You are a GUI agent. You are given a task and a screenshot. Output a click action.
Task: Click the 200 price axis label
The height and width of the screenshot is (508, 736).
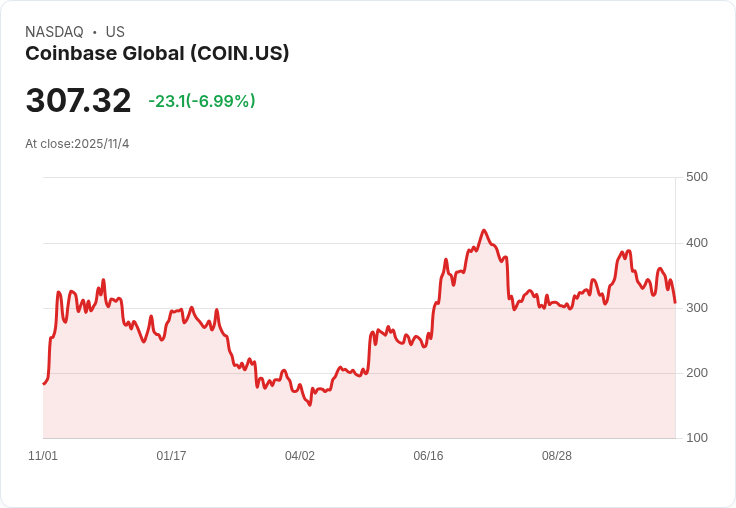[x=697, y=373]
